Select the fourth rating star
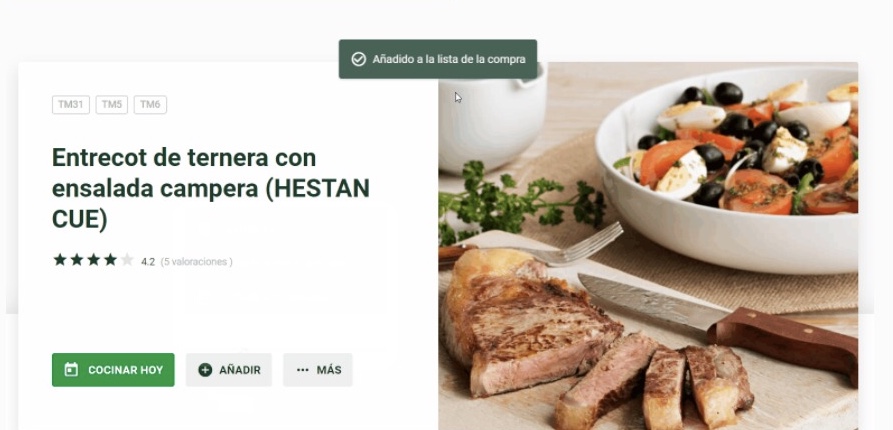 point(110,260)
